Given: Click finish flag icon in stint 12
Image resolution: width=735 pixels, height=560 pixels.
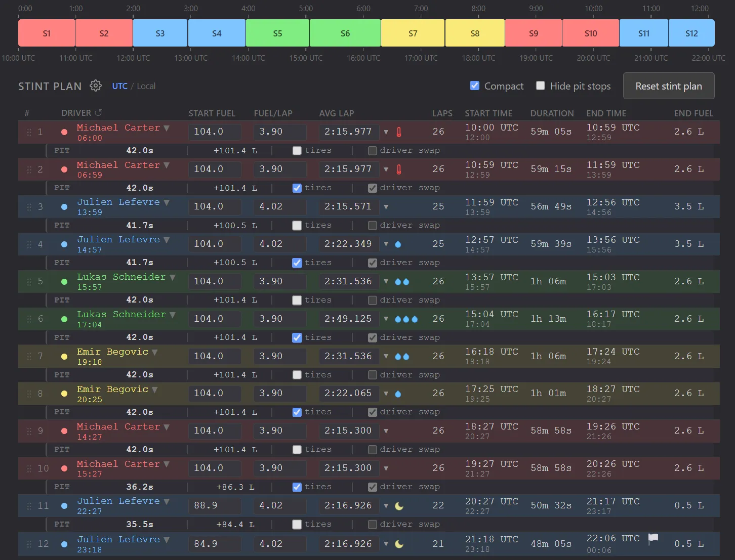Looking at the screenshot, I should (x=654, y=538).
